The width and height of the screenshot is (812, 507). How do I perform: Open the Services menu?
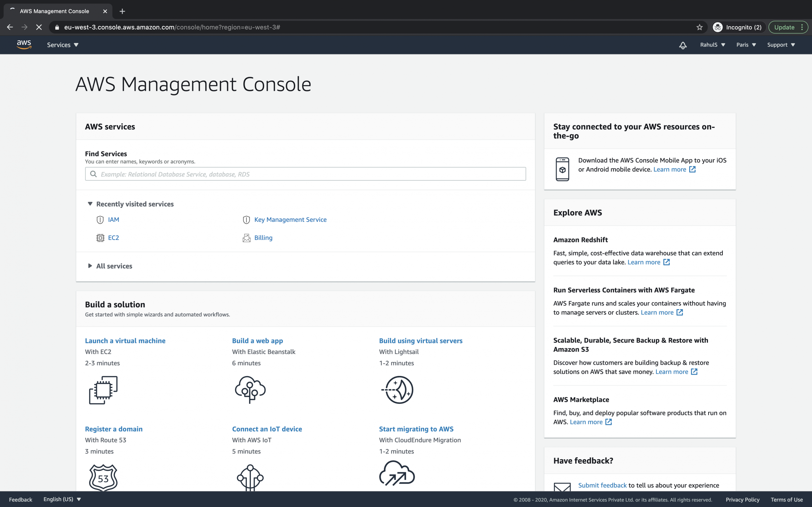tap(62, 45)
